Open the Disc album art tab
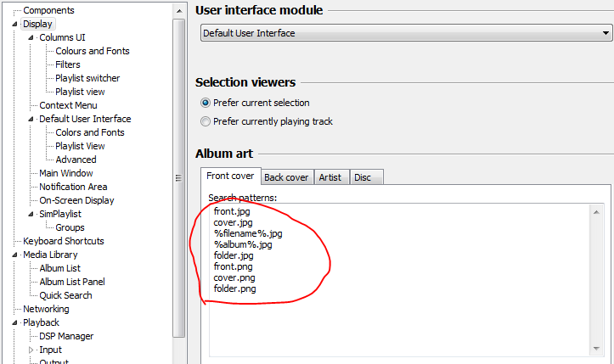This screenshot has width=614, height=364. (362, 177)
